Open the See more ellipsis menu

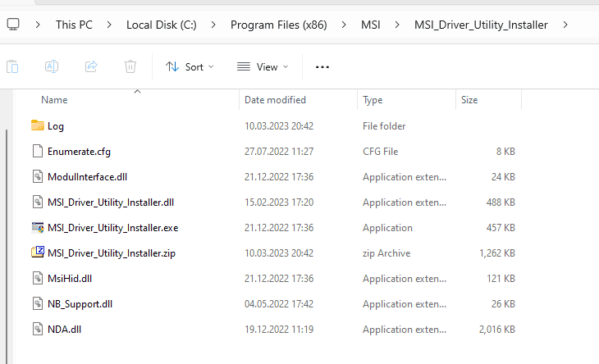pyautogui.click(x=322, y=67)
